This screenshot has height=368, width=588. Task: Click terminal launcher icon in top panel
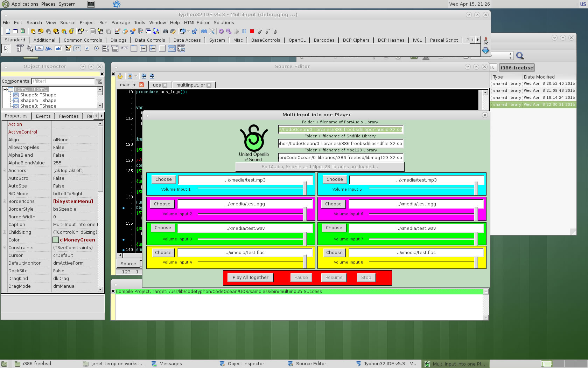(91, 4)
